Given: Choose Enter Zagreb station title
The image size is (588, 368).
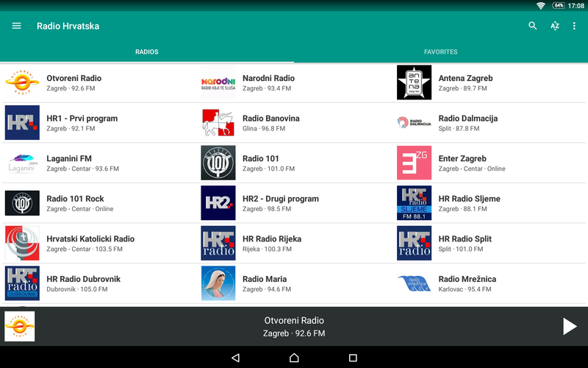Looking at the screenshot, I should (x=462, y=158).
